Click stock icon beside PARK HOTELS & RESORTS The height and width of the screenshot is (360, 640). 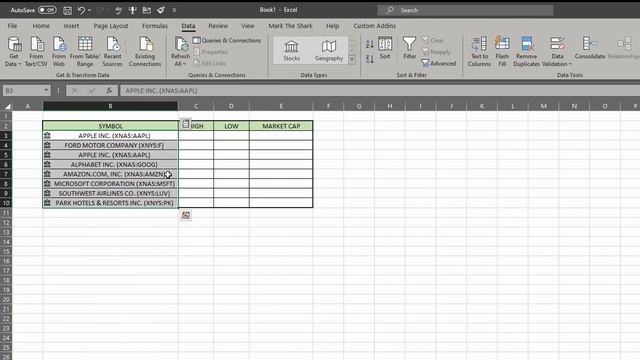(x=47, y=202)
